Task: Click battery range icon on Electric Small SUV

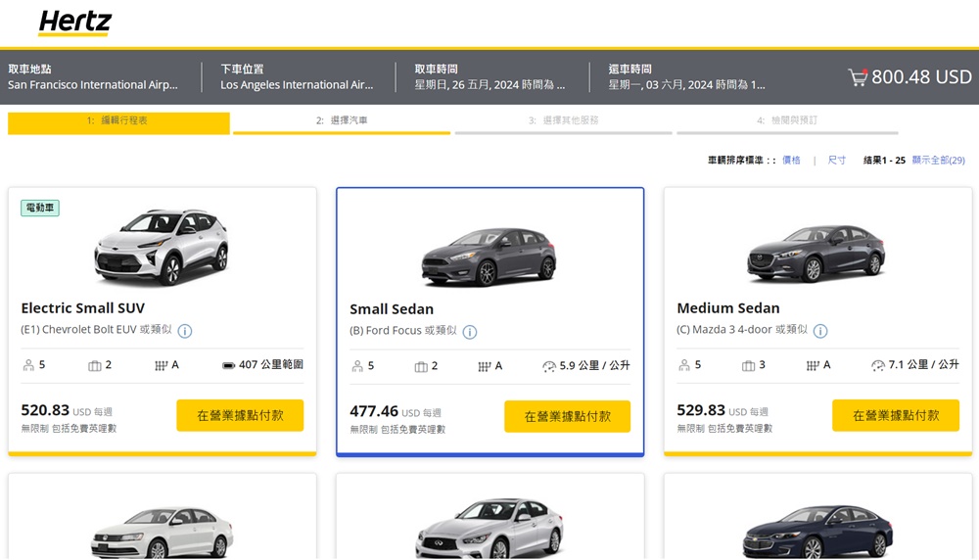Action: pos(228,365)
